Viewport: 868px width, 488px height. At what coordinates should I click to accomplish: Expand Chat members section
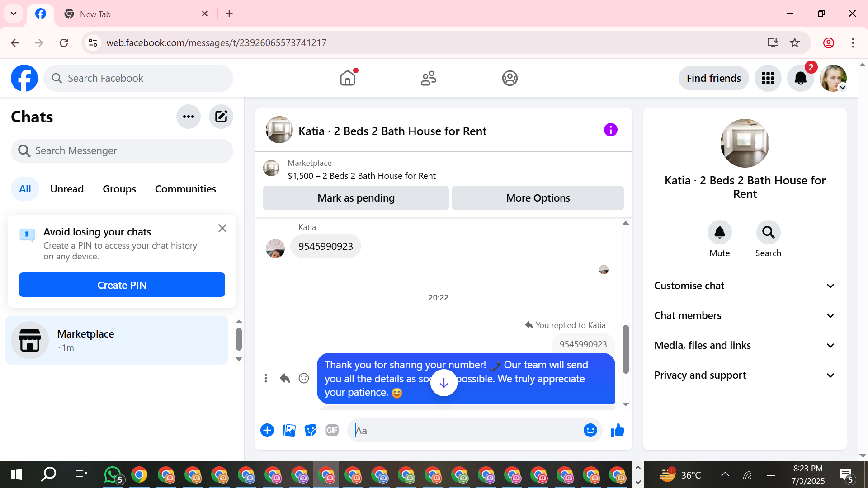tap(744, 315)
